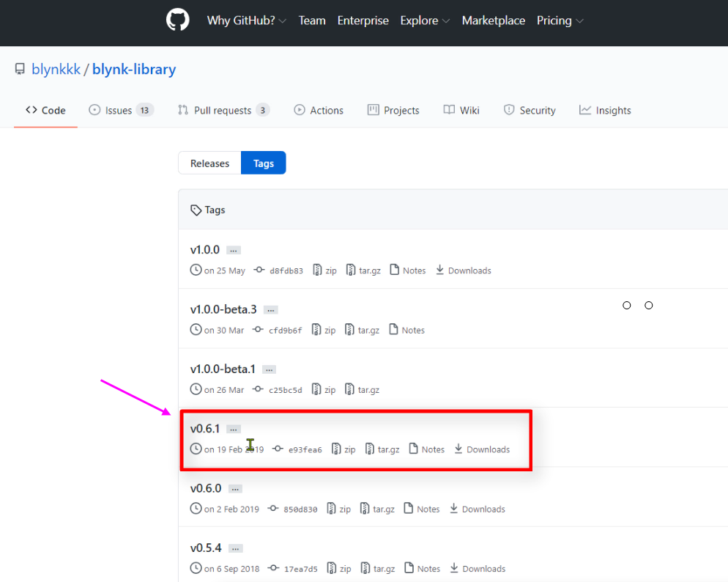Click the repository icon beside blynkkk

point(20,69)
